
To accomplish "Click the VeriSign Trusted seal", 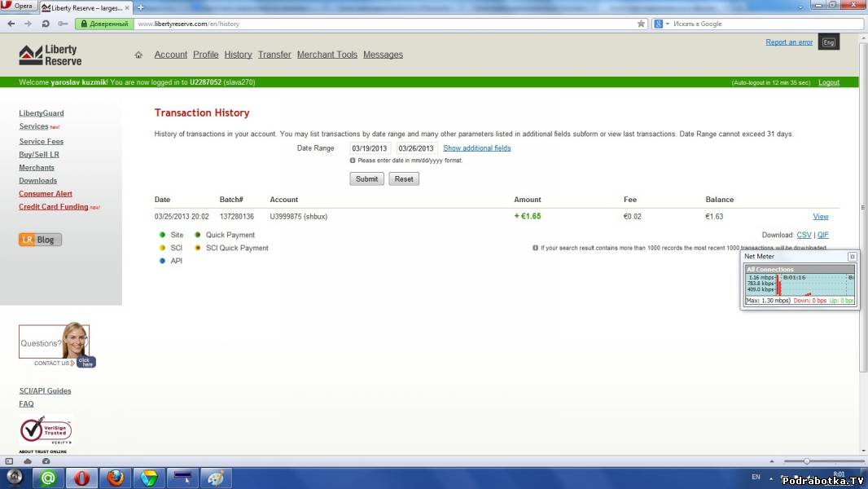I will point(46,430).
